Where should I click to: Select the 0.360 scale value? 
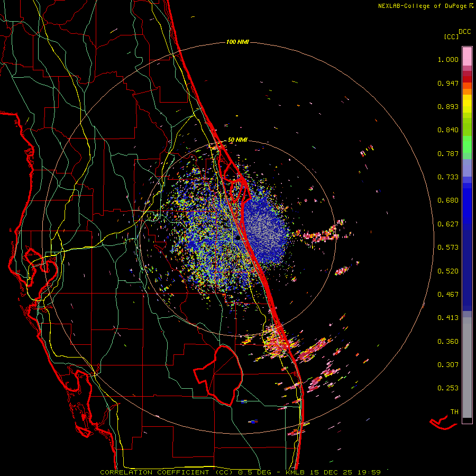(x=448, y=342)
